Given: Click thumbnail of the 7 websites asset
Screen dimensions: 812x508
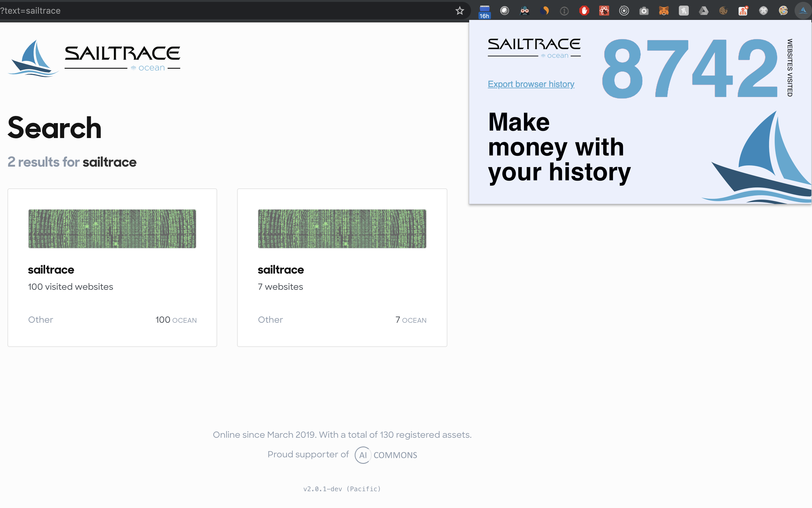Looking at the screenshot, I should pos(342,229).
